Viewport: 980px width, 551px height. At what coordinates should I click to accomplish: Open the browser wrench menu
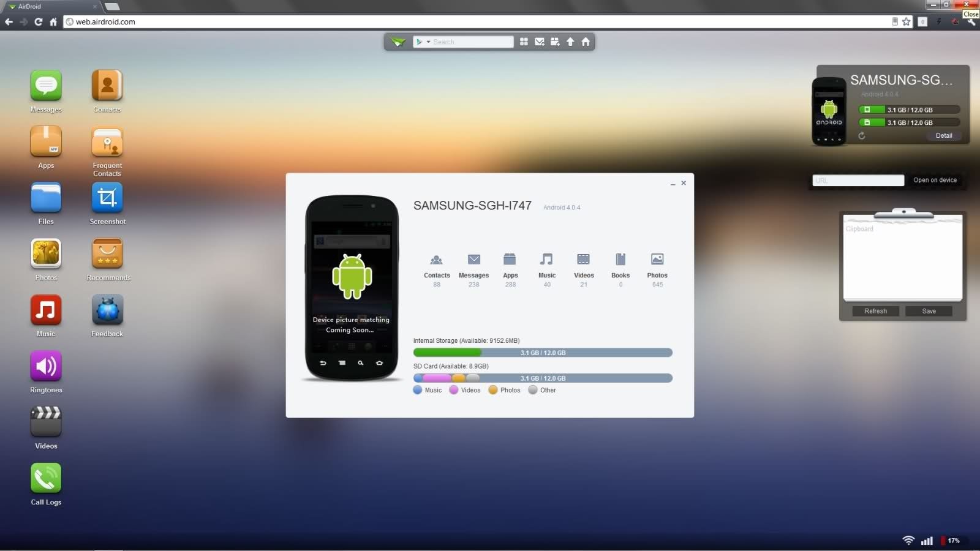(971, 21)
